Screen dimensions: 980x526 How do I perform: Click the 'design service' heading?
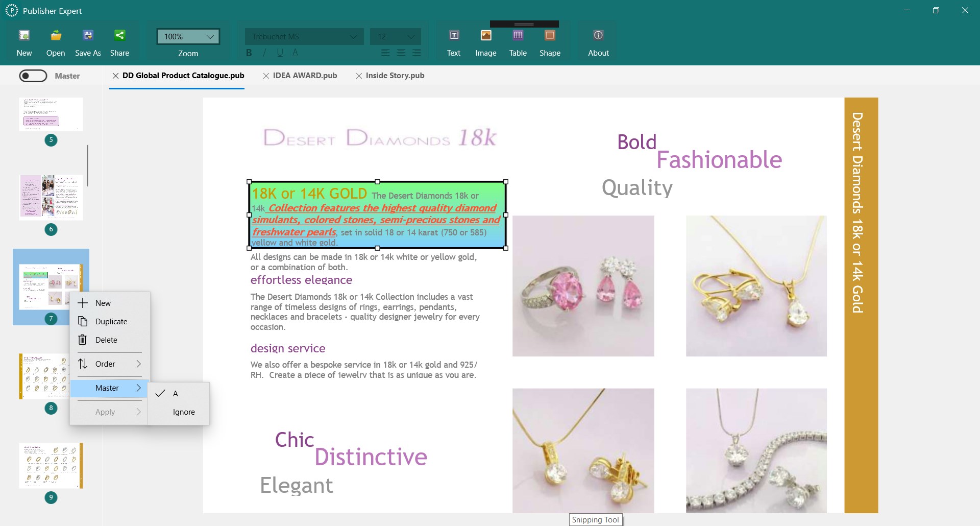288,348
